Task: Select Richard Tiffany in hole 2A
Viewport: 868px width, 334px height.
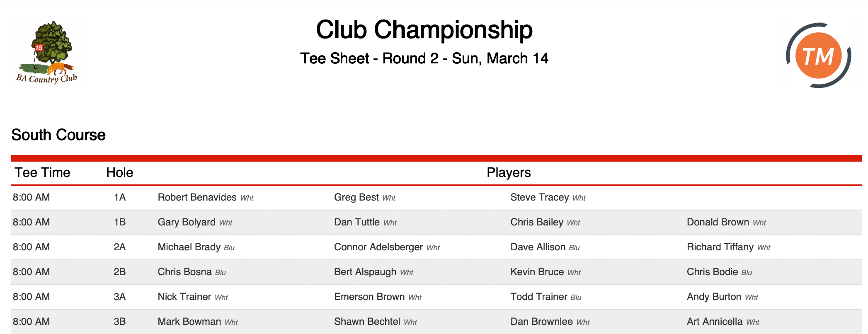Action: [x=720, y=247]
